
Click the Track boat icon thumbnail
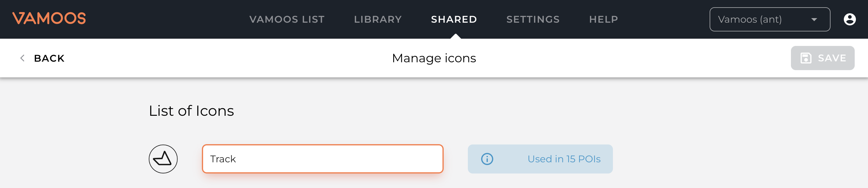163,159
